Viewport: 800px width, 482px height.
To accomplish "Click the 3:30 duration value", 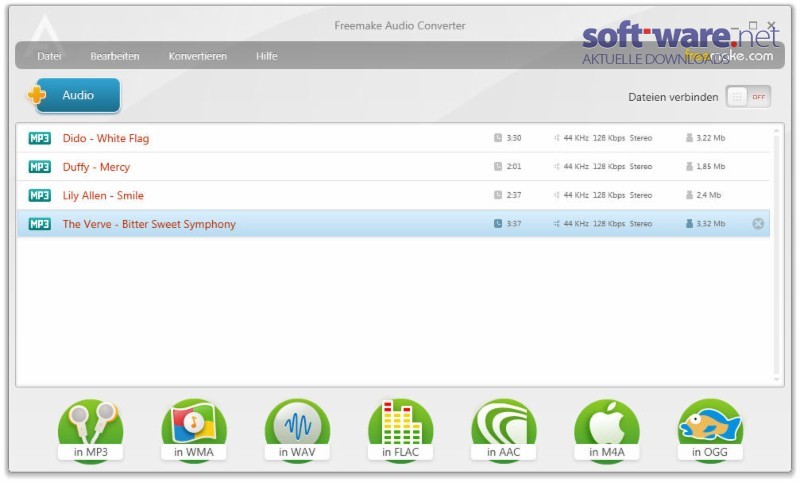I will [514, 138].
